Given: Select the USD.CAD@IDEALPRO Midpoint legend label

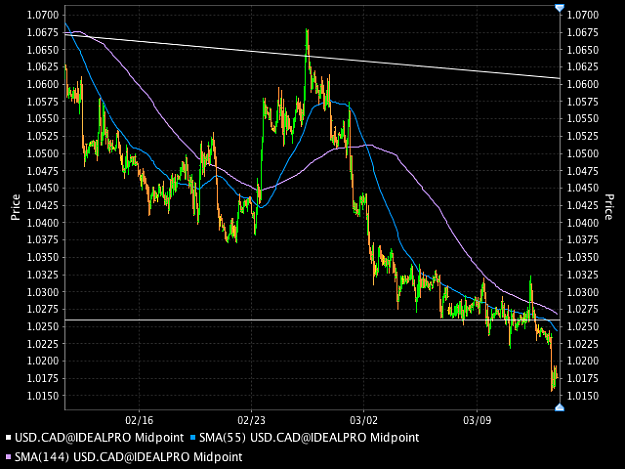Looking at the screenshot, I should [x=99, y=438].
